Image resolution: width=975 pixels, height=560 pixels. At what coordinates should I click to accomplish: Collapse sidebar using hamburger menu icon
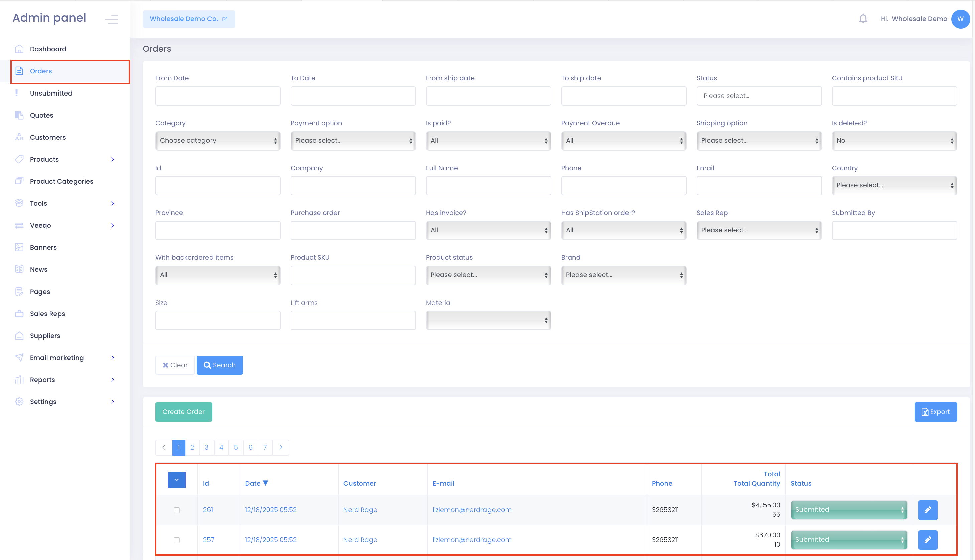(112, 19)
